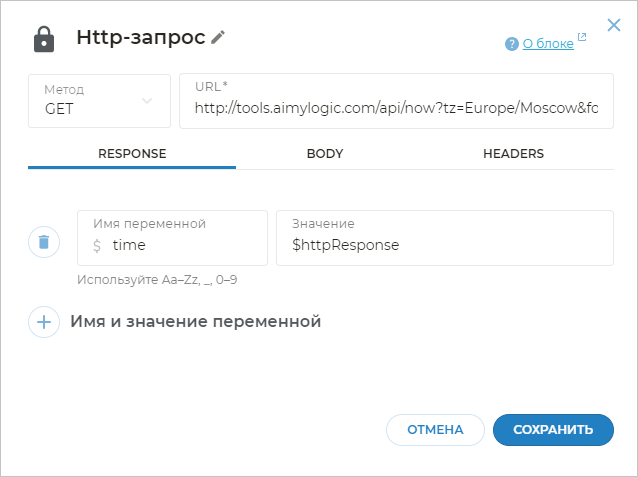The height and width of the screenshot is (477, 638).
Task: Click the Имя и значение переменной label
Action: click(x=196, y=322)
